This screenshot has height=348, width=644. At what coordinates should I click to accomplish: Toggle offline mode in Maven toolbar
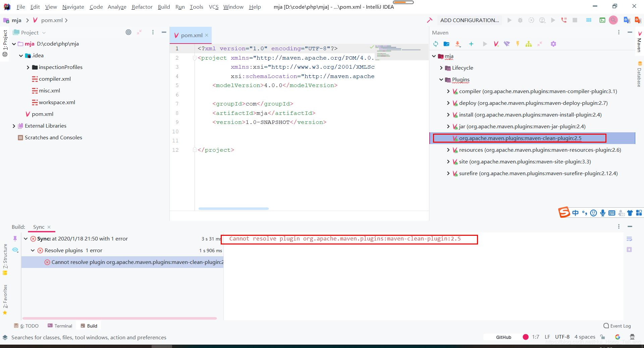(507, 44)
